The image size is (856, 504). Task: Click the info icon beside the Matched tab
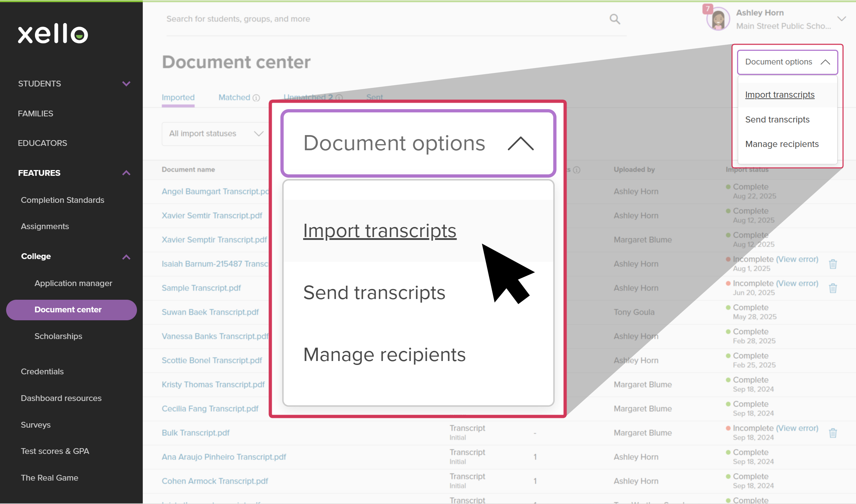pyautogui.click(x=256, y=98)
